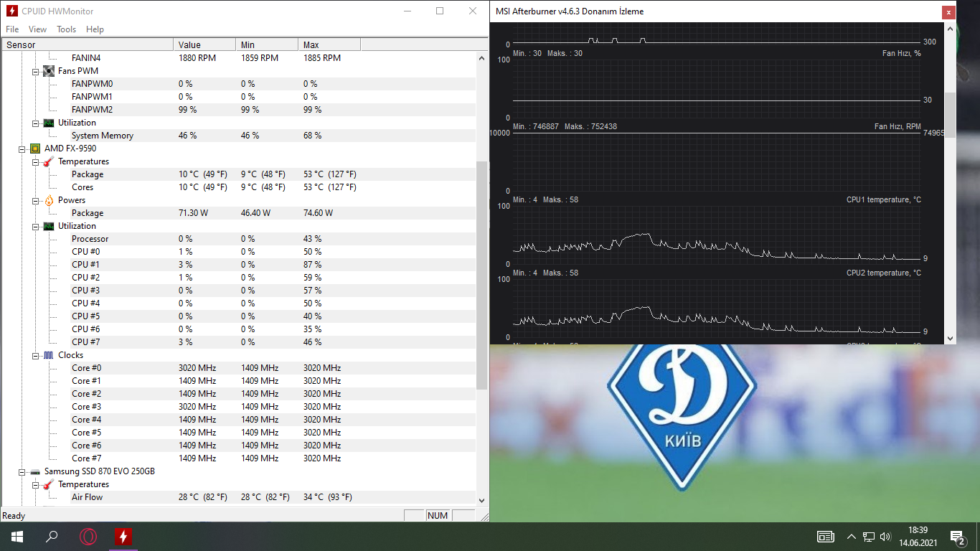Viewport: 980px width, 551px height.
Task: Click the Utilization icon above the System Memory row
Action: click(49, 123)
